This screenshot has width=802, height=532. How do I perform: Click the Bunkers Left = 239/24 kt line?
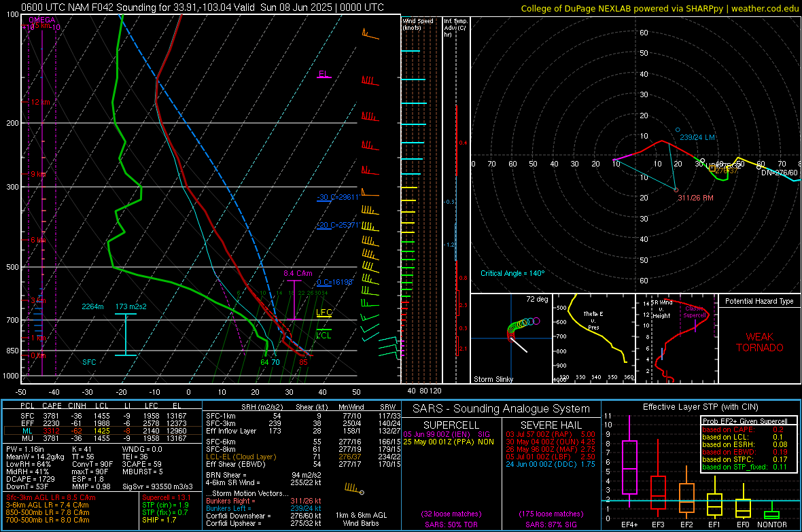coord(264,508)
